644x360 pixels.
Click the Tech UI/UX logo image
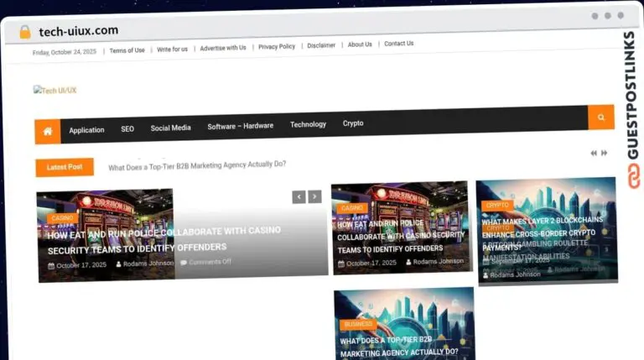pyautogui.click(x=55, y=90)
